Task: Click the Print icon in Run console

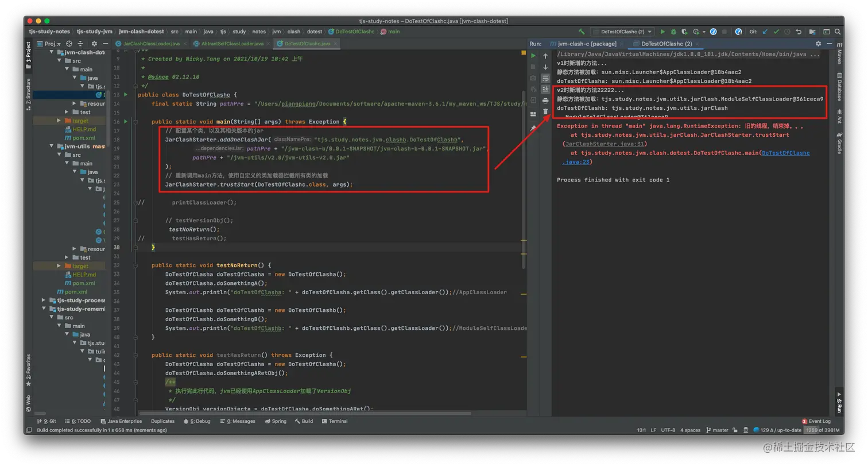Action: (545, 101)
